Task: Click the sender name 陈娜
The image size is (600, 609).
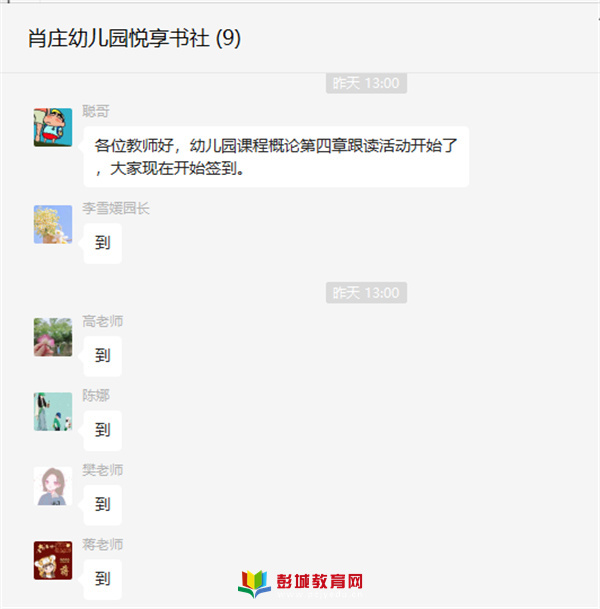Action: tap(96, 395)
